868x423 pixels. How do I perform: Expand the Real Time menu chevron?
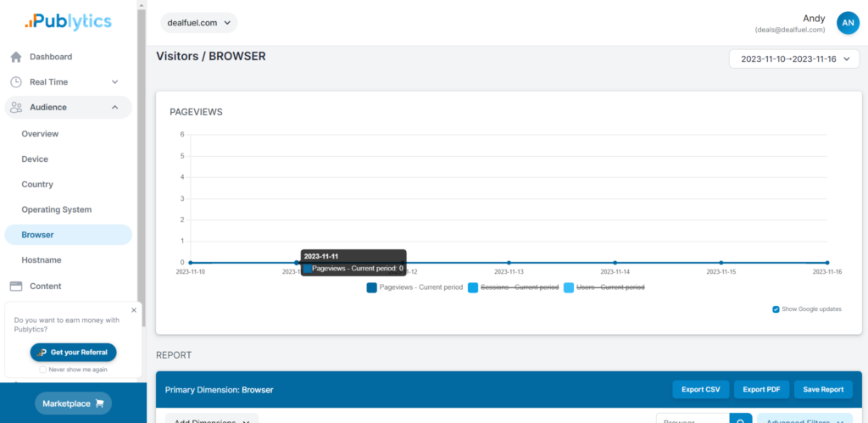click(x=115, y=82)
